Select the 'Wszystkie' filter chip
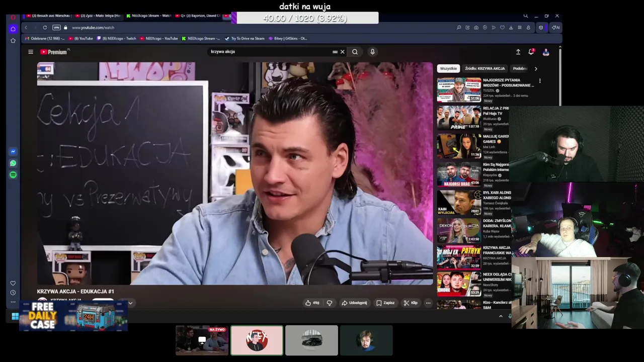 [x=448, y=68]
